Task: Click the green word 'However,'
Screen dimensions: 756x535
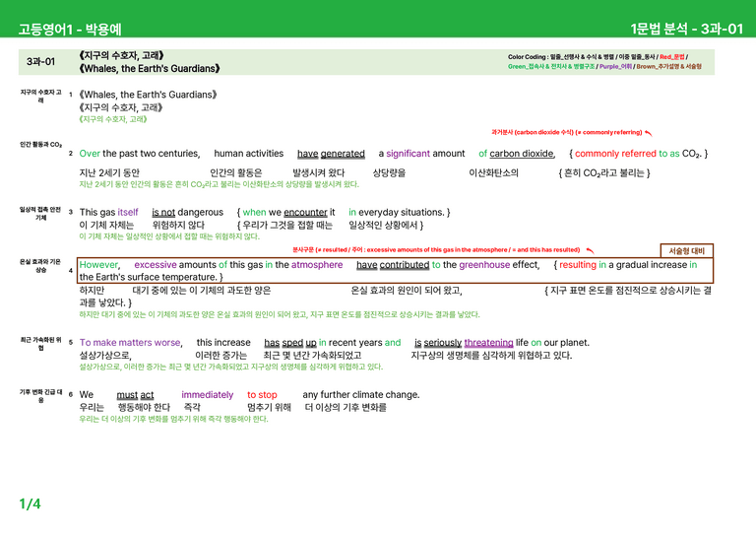Action: [x=99, y=265]
